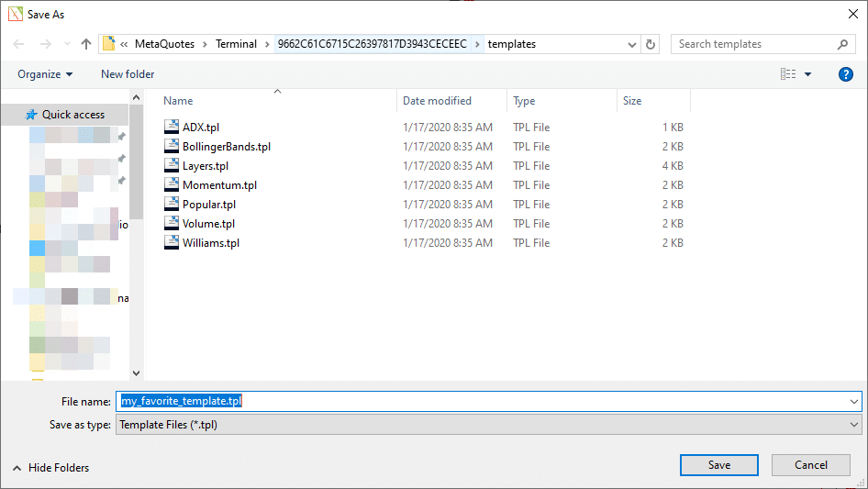868x489 pixels.
Task: Click New folder in the toolbar
Action: (128, 74)
